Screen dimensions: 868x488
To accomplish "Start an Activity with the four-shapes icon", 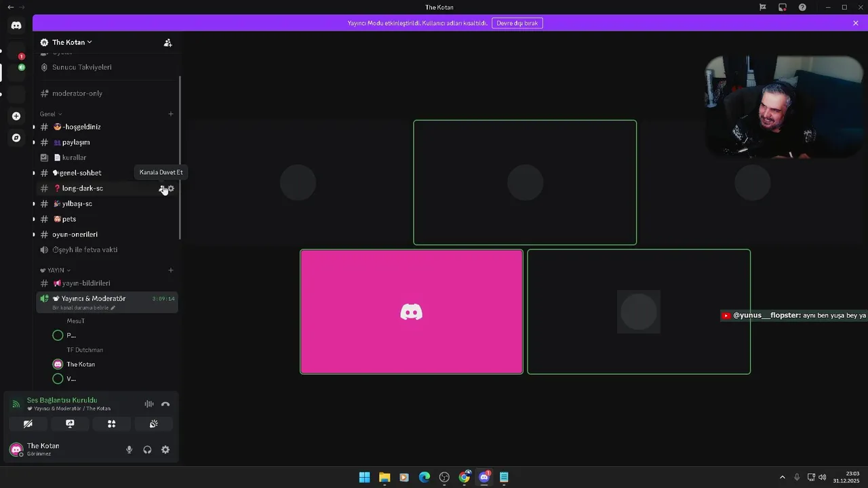I will tap(112, 424).
